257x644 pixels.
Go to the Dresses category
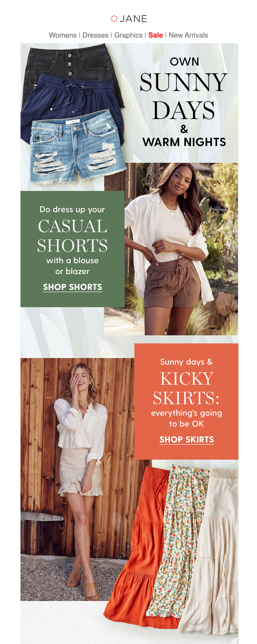(96, 35)
